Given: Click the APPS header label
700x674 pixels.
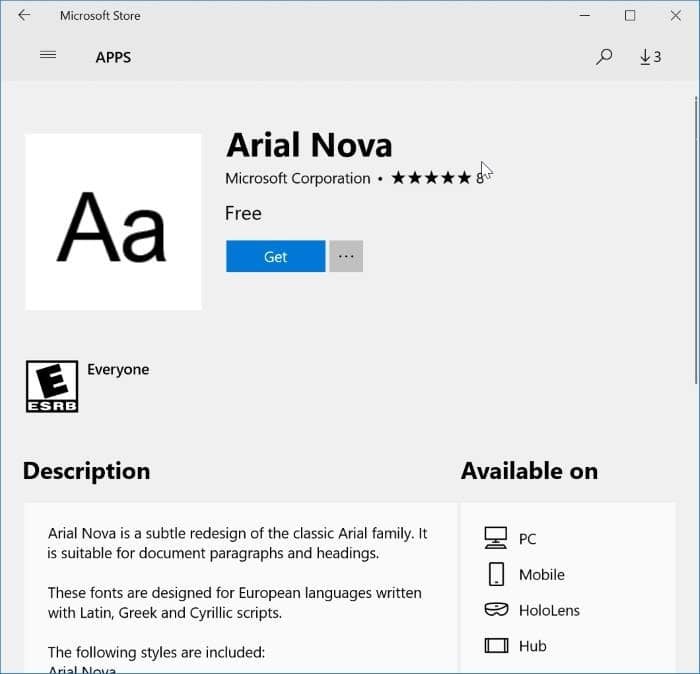Looking at the screenshot, I should pos(113,58).
